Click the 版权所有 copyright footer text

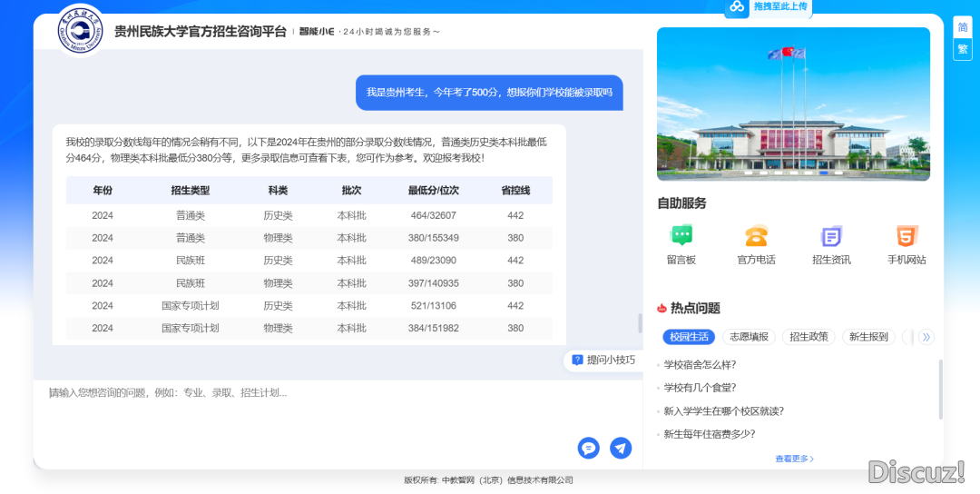488,480
